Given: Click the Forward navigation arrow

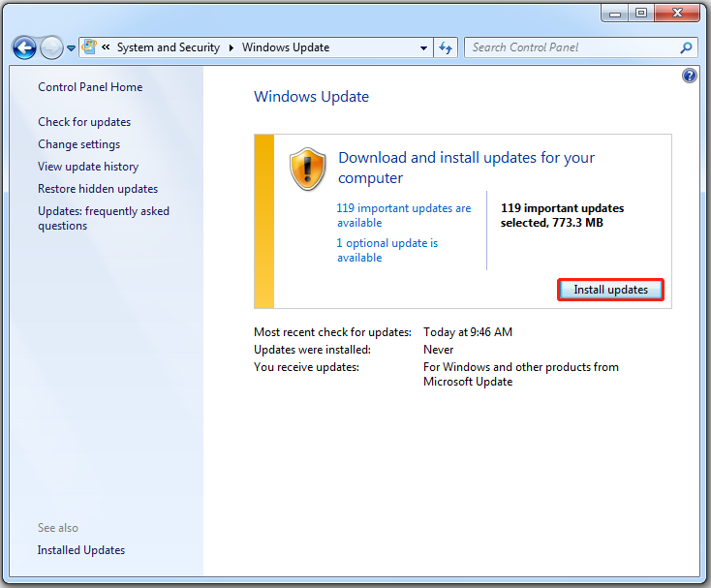Looking at the screenshot, I should 51,47.
